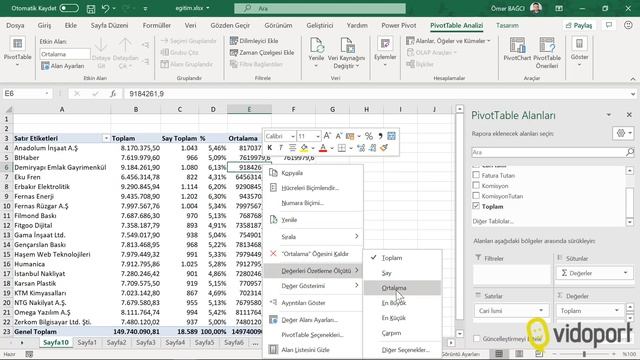Switch to Sayfa1 sheet tab
The width and height of the screenshot is (640, 360).
click(x=87, y=342)
